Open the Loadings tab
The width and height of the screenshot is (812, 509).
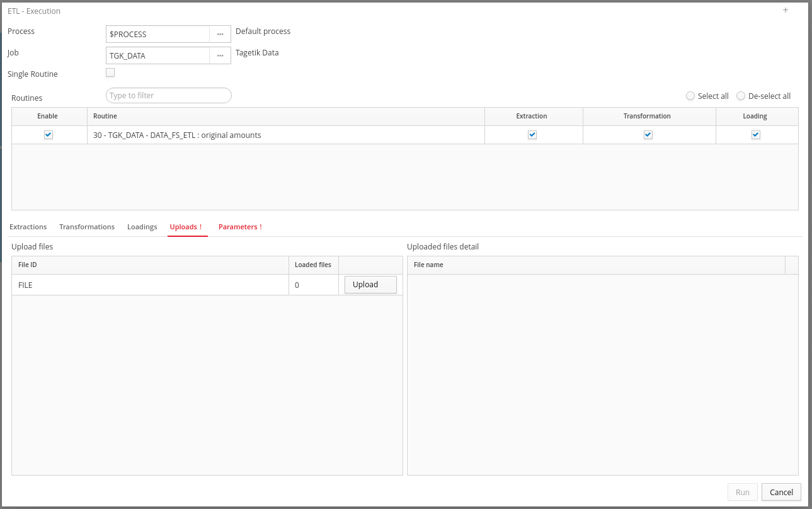pyautogui.click(x=142, y=227)
